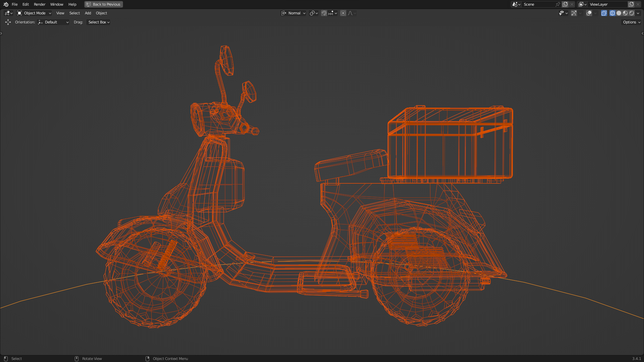Open the Render menu
Image resolution: width=644 pixels, height=362 pixels.
40,4
